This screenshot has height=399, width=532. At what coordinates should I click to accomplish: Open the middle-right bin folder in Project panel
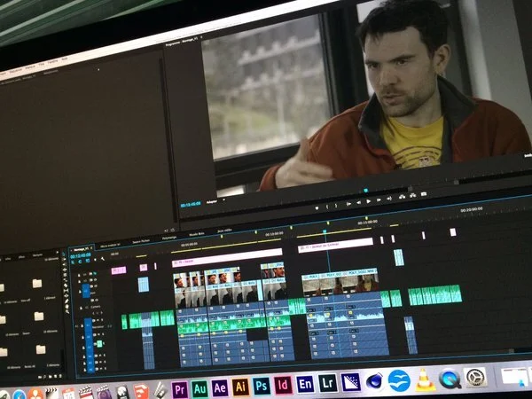coord(39,317)
